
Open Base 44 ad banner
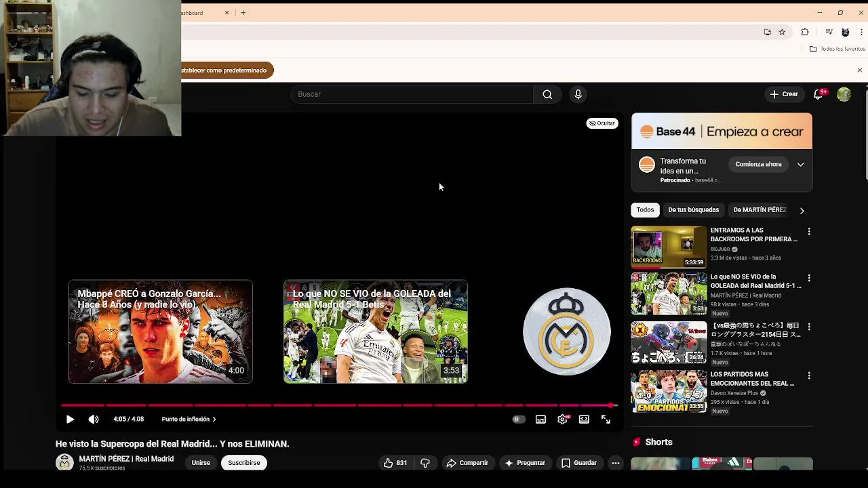pos(722,131)
